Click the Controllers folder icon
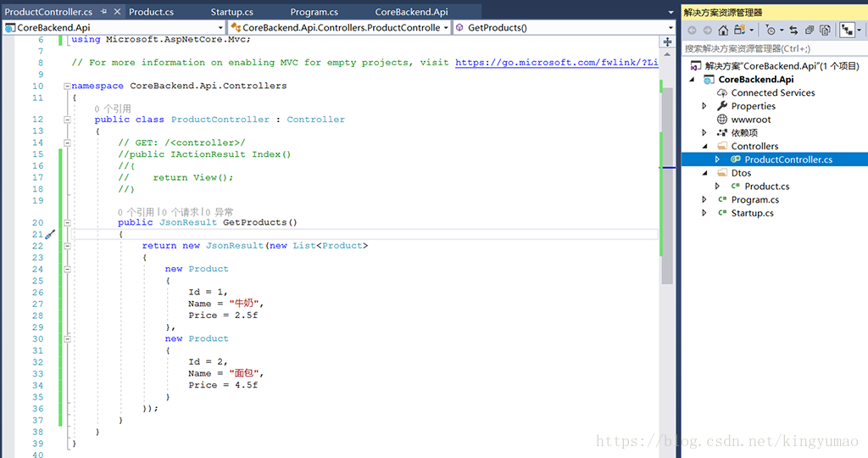Screen dimensions: 868x458 [722, 146]
